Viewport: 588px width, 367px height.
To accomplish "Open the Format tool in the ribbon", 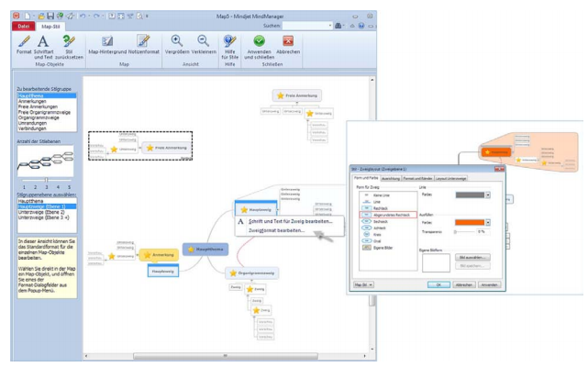I will point(24,45).
